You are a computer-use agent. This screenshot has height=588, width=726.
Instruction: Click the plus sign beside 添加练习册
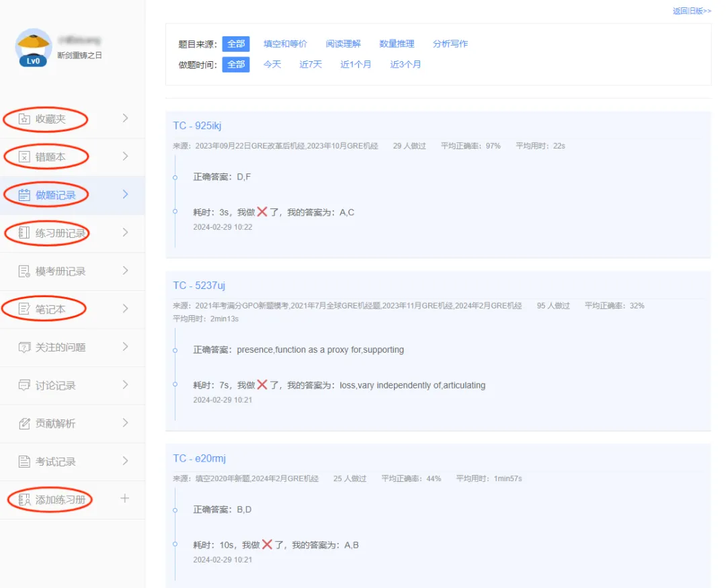[x=124, y=499]
